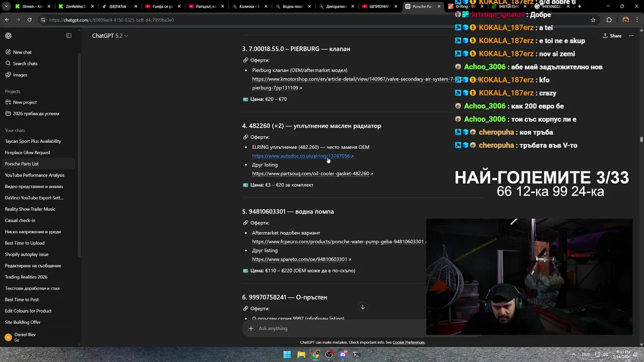Open the Casual check-in chat
This screenshot has height=362, width=644.
point(20,220)
